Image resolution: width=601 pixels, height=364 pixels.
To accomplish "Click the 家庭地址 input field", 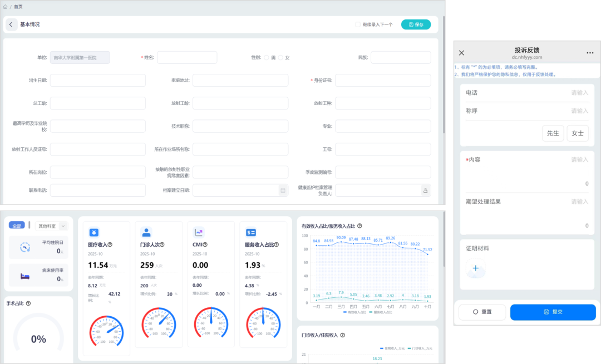I will point(240,81).
